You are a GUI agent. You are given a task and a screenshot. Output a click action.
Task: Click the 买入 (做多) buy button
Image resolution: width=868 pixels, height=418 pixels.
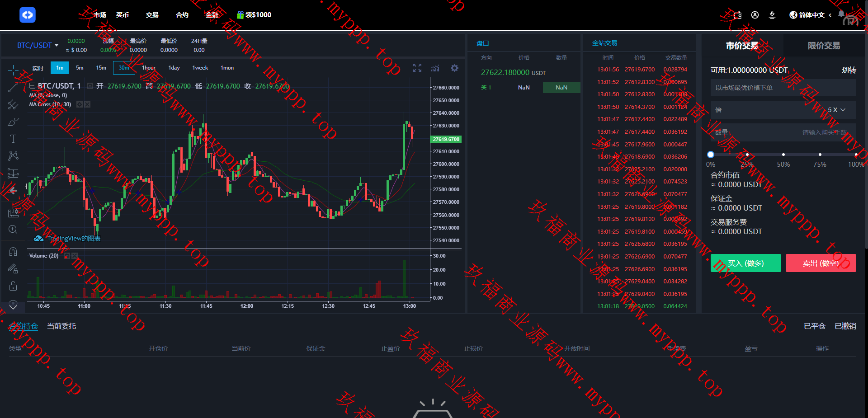pos(745,263)
